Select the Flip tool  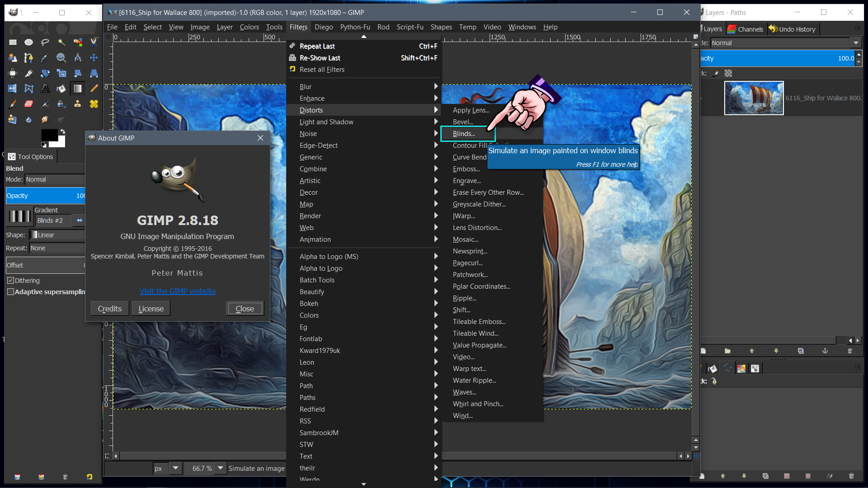13,88
